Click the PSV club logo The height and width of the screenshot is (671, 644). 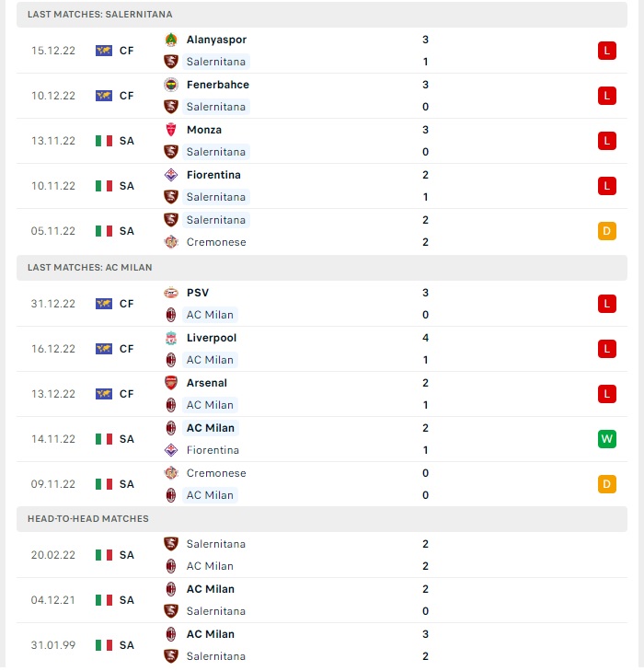[x=171, y=293]
